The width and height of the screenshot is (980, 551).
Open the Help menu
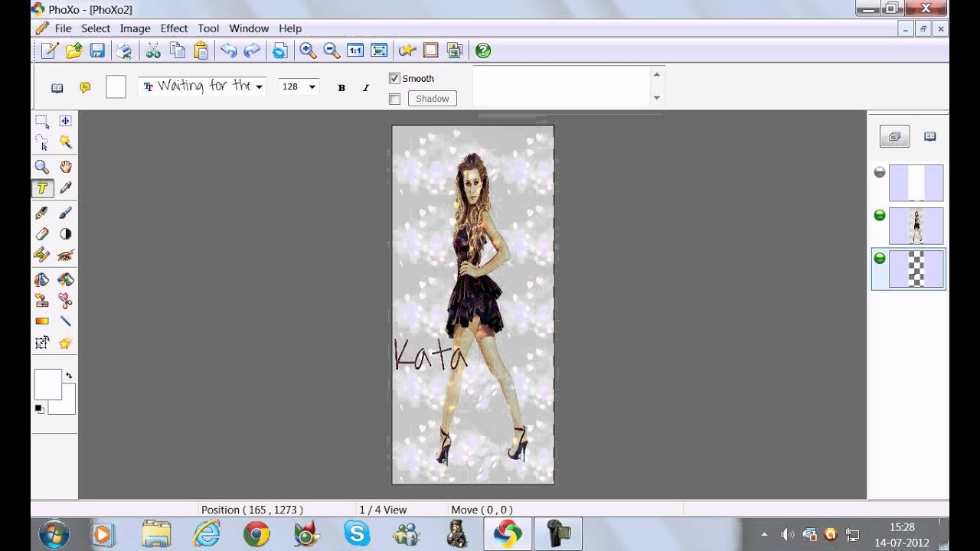pyautogui.click(x=290, y=28)
